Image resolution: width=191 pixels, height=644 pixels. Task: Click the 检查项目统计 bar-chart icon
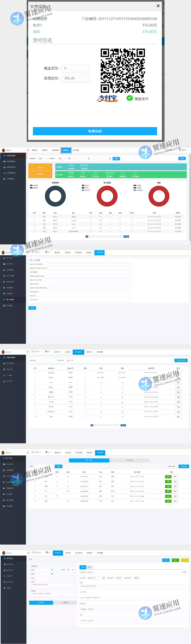[x=4, y=167]
